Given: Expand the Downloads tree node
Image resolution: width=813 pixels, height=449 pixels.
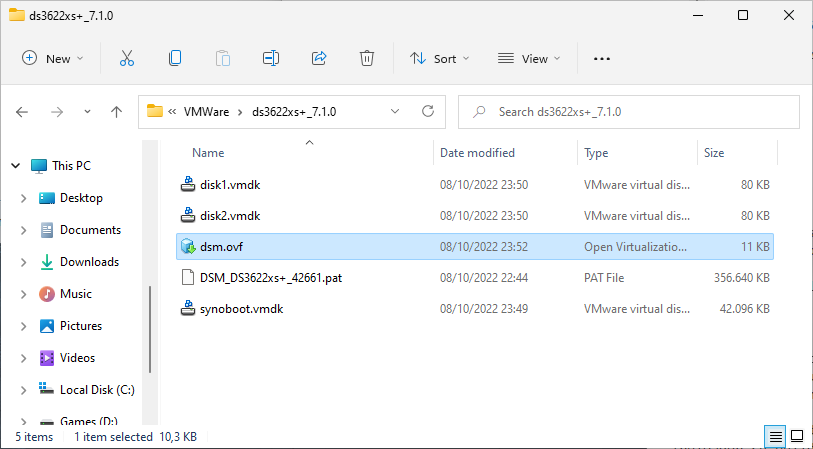Looking at the screenshot, I should pyautogui.click(x=23, y=262).
